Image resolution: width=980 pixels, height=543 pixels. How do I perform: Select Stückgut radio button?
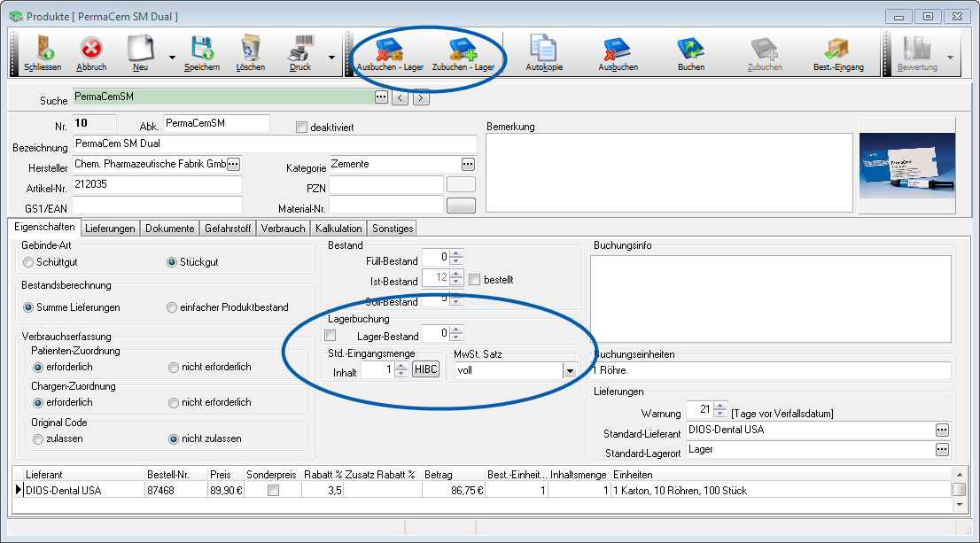pos(172,262)
